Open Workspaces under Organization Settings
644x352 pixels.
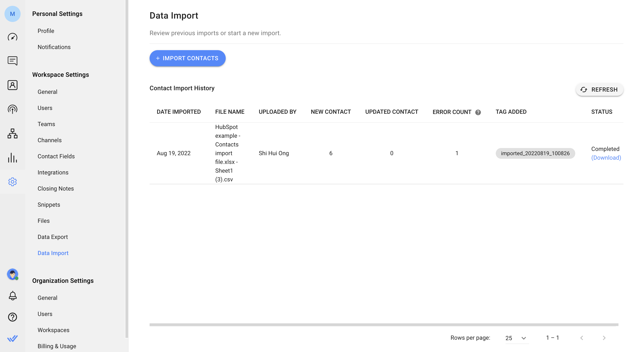[53, 330]
